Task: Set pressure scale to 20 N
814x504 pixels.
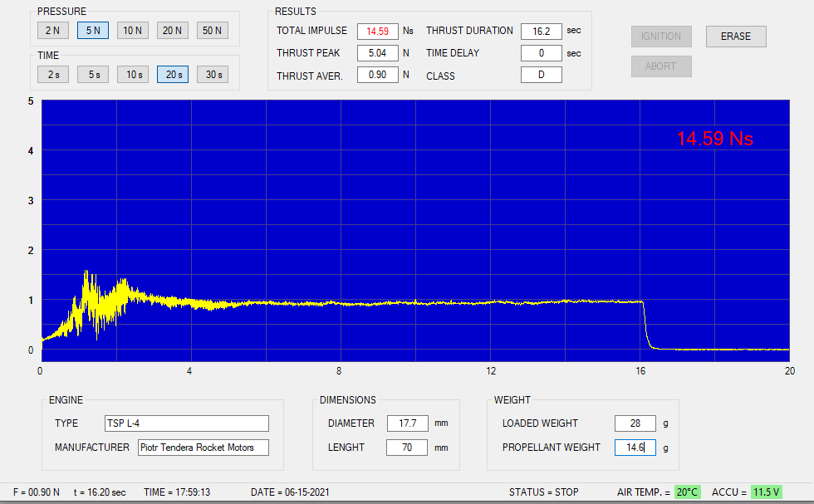Action: (173, 31)
